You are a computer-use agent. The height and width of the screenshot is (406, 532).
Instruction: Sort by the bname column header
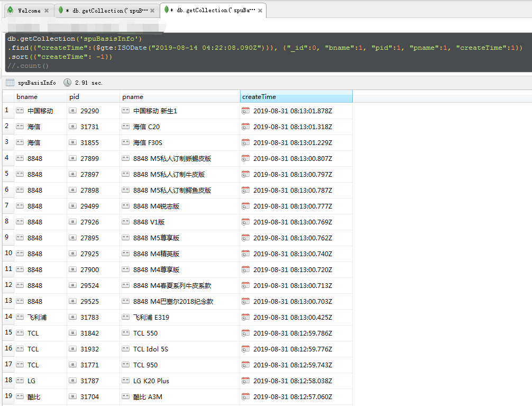coord(41,97)
